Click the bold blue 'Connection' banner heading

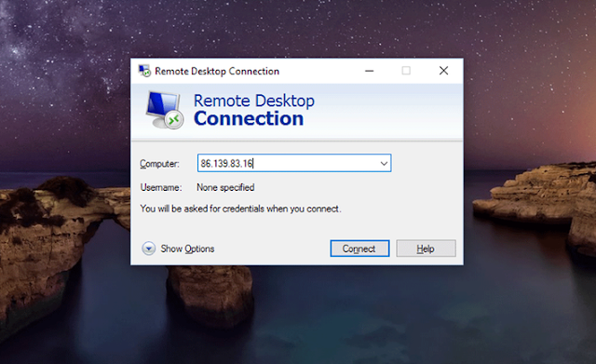[249, 118]
